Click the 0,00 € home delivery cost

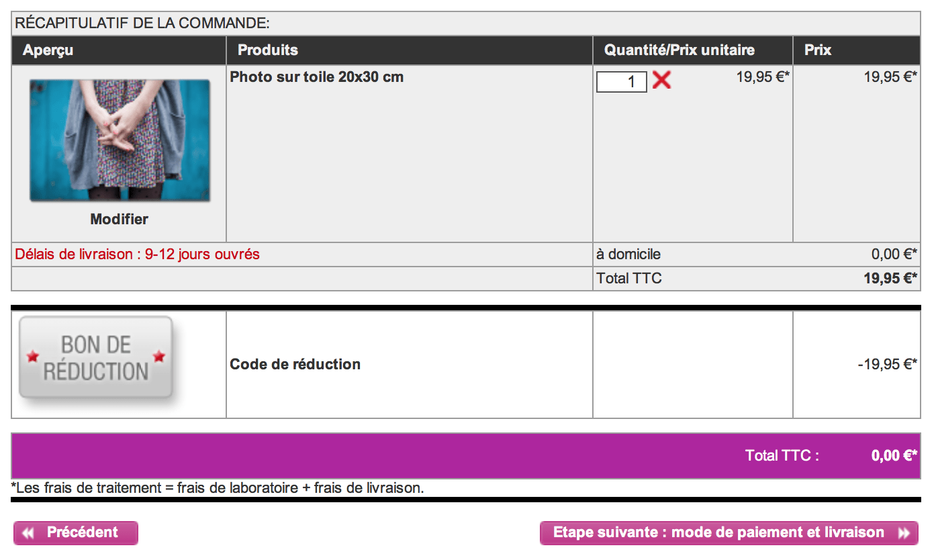[894, 254]
